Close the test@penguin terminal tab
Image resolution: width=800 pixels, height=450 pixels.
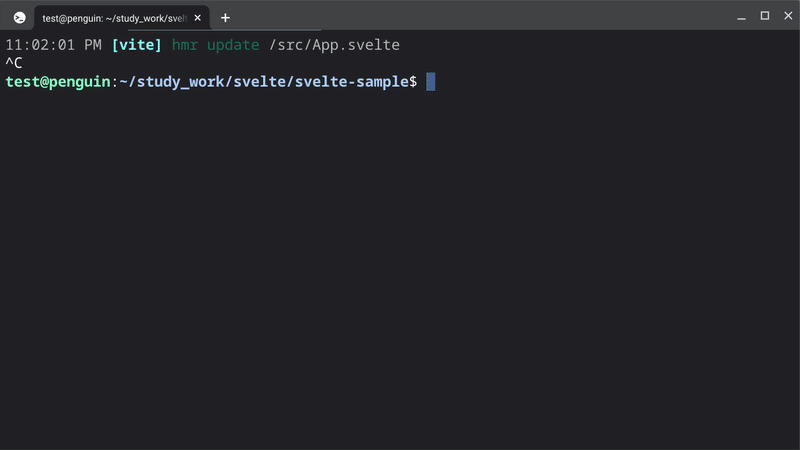tap(197, 18)
